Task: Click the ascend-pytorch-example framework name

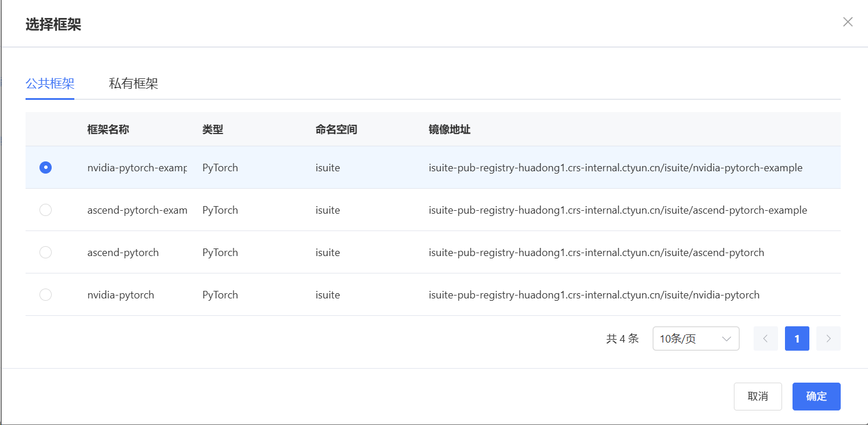Action: click(x=137, y=210)
